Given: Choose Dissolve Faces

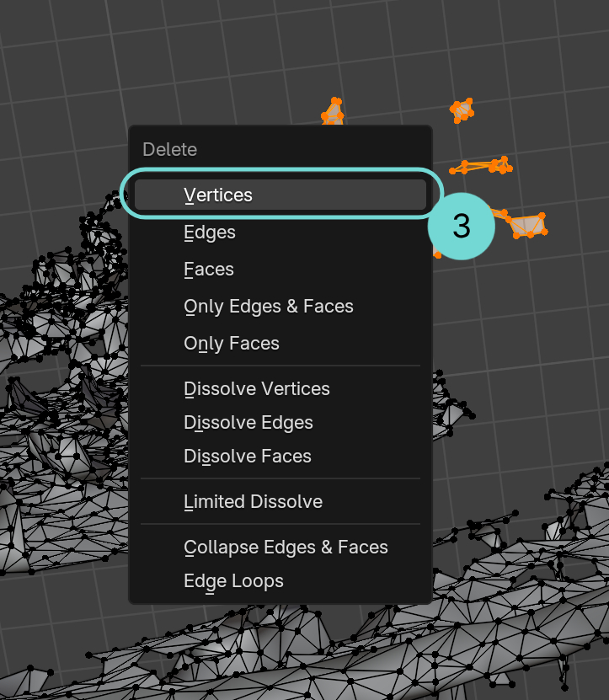Looking at the screenshot, I should 247,457.
